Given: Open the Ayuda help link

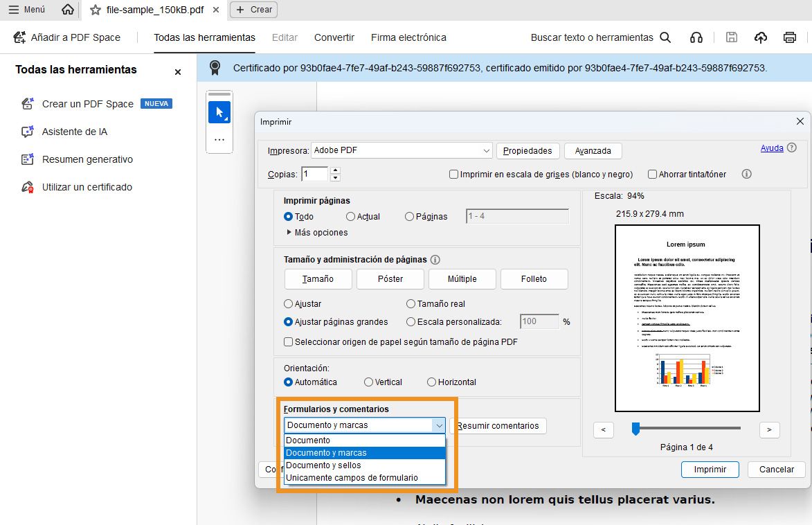Looking at the screenshot, I should pos(772,148).
